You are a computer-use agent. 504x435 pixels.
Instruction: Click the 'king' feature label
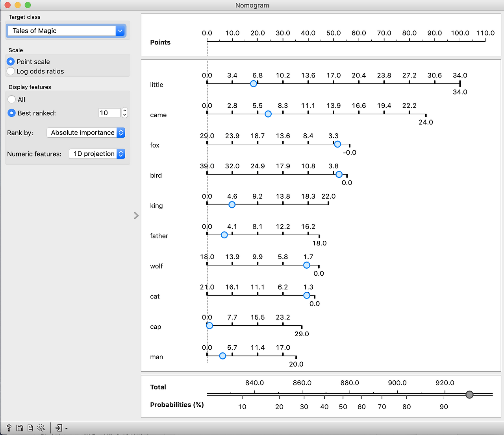point(156,206)
